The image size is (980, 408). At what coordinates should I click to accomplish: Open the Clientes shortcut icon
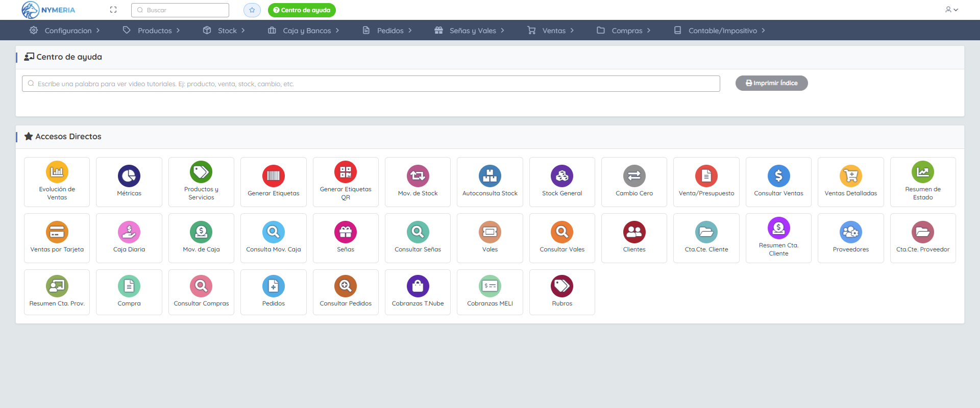pyautogui.click(x=634, y=233)
